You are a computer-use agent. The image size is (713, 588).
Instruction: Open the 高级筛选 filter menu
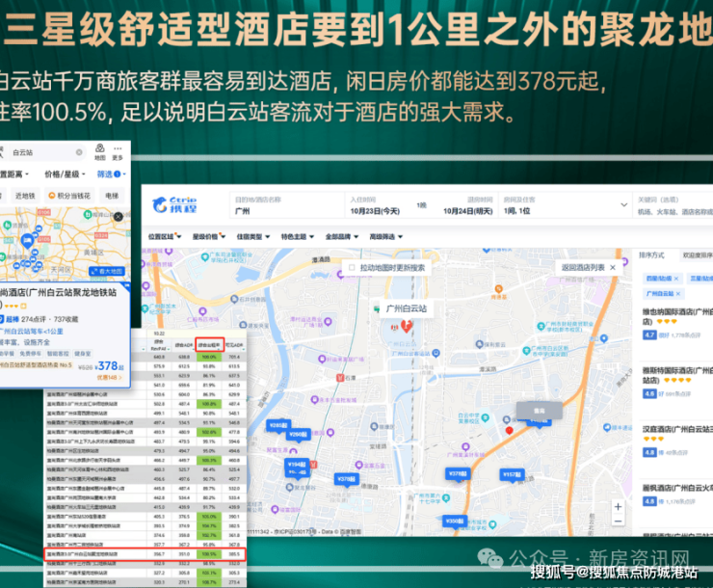(x=386, y=236)
